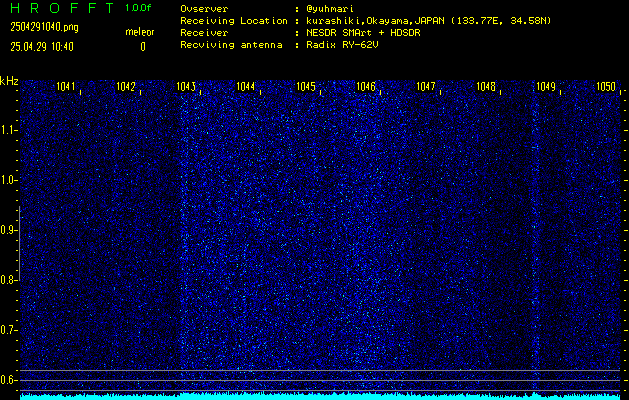The image size is (629, 400).
Task: Click the 1043 time axis marker
Action: click(186, 87)
